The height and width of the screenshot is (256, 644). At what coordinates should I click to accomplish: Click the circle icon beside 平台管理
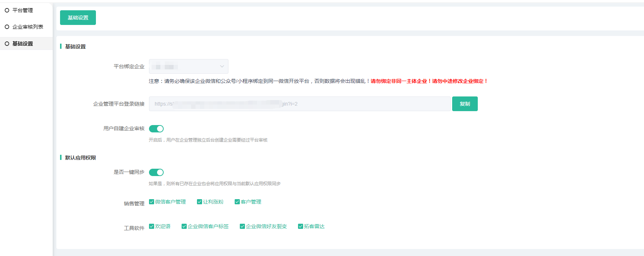[x=7, y=10]
